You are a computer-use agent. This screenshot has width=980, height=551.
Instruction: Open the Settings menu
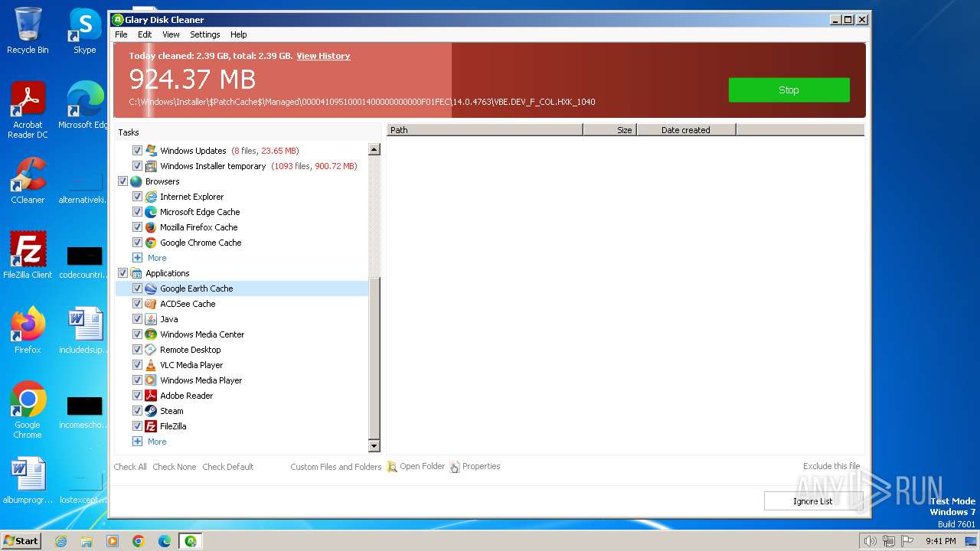click(x=204, y=34)
